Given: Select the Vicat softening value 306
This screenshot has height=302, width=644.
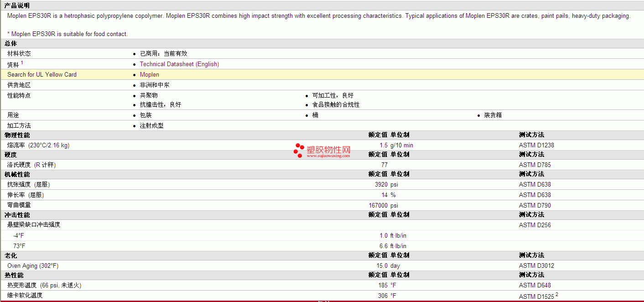Looking at the screenshot, I should 383,296.
